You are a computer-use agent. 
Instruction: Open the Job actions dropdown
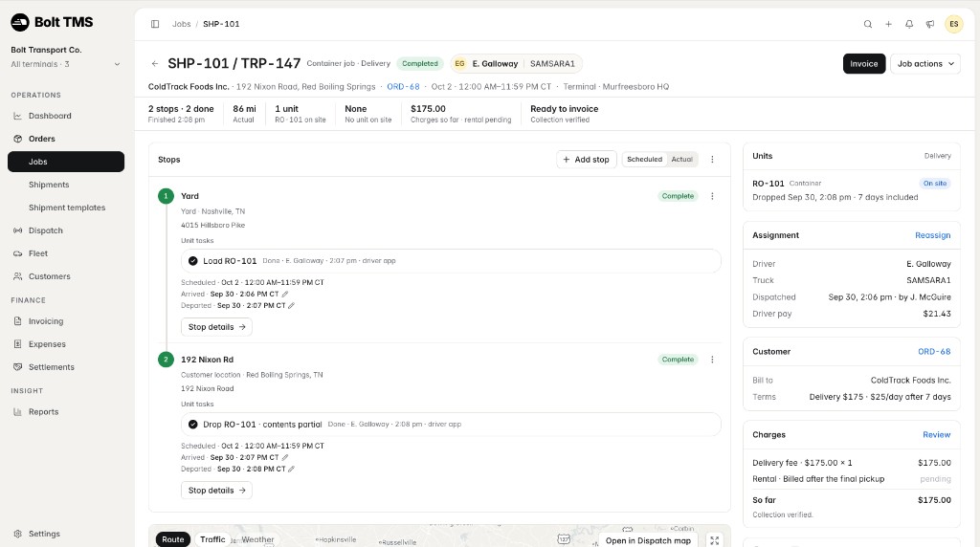coord(925,64)
